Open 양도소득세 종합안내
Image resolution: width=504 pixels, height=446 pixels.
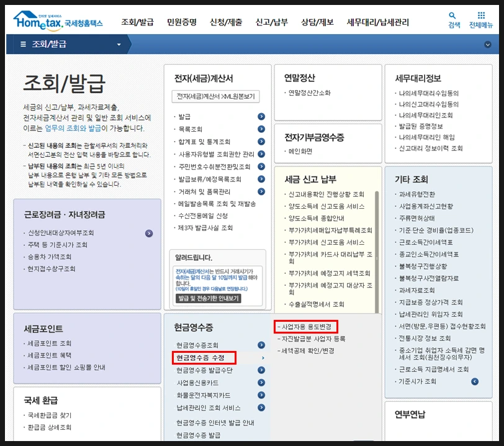click(317, 218)
